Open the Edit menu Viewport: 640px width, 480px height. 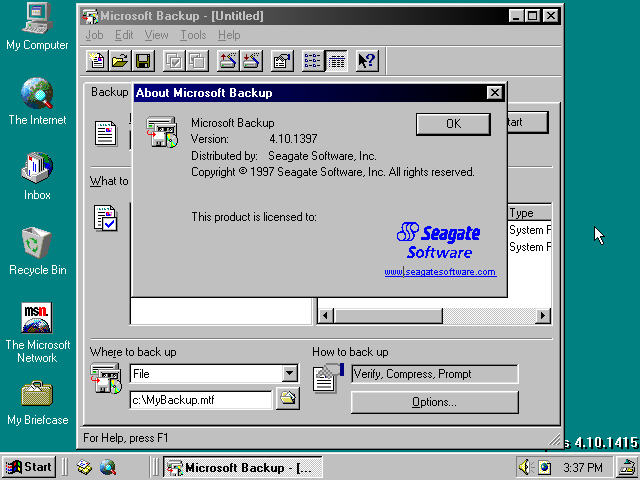124,35
